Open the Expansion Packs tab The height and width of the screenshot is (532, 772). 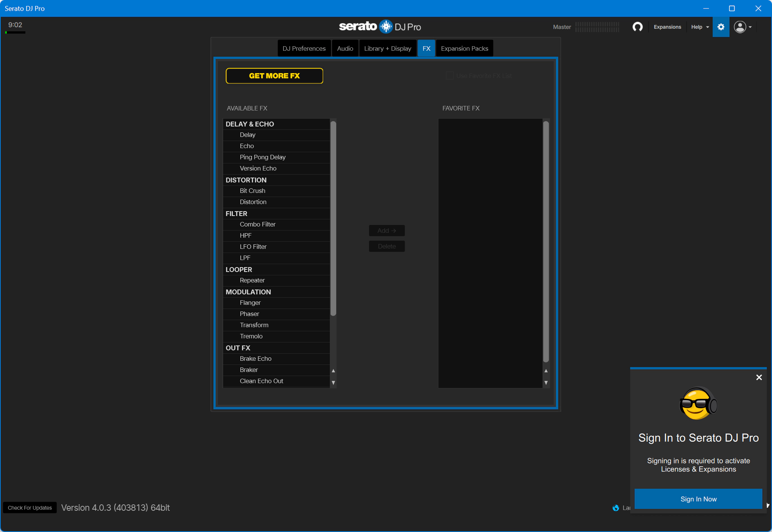464,48
